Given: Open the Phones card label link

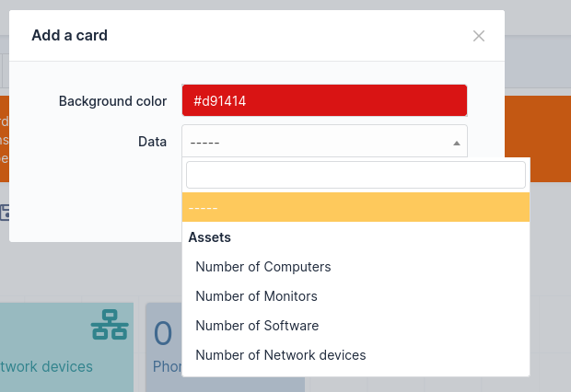Looking at the screenshot, I should (167, 366).
